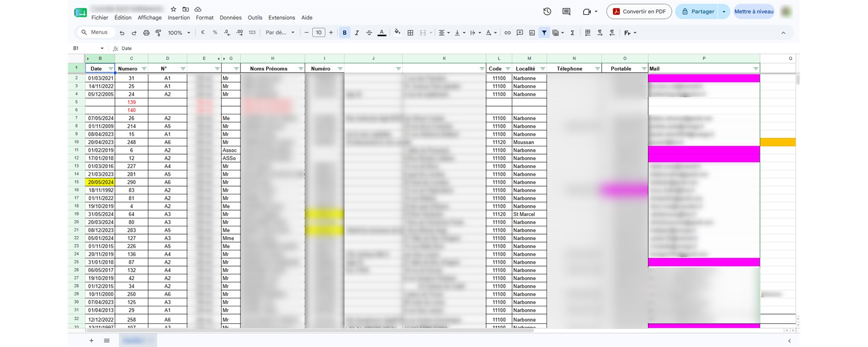Screen dimensions: 868x347
Task: Increase font size with plus button
Action: click(x=331, y=33)
